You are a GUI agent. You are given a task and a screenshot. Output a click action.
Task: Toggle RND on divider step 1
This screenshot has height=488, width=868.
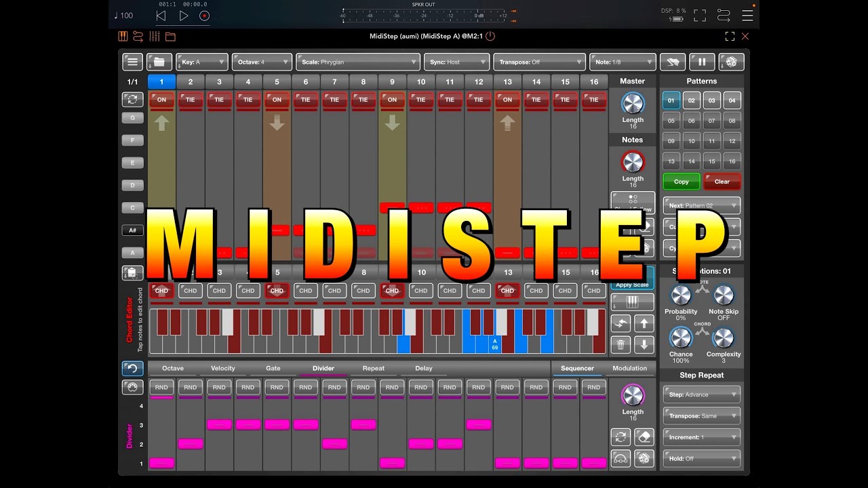point(161,388)
